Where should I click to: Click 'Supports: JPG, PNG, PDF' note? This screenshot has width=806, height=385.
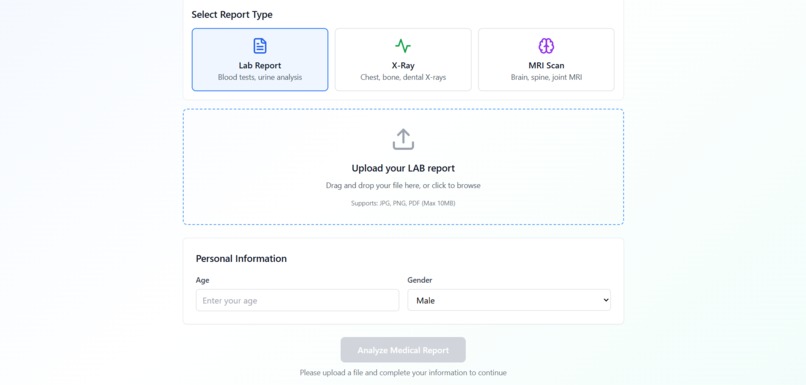click(403, 203)
